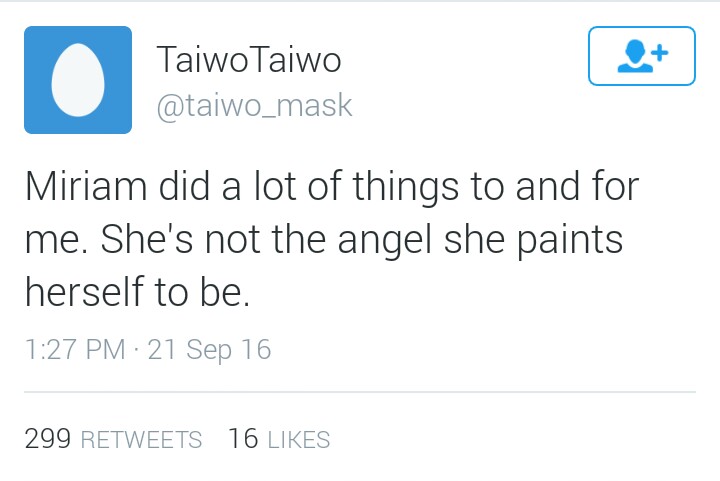Viewport: 720px width, 481px height.
Task: Open the LIKES label list
Action: [299, 440]
